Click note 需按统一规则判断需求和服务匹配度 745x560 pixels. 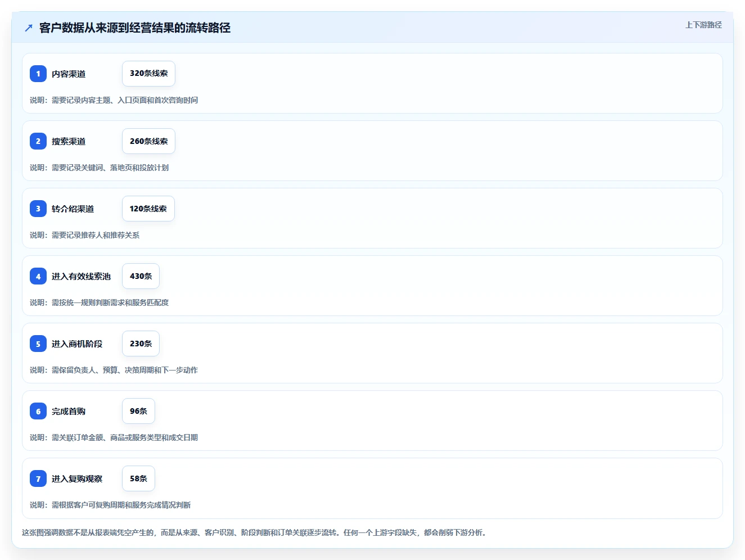click(110, 302)
